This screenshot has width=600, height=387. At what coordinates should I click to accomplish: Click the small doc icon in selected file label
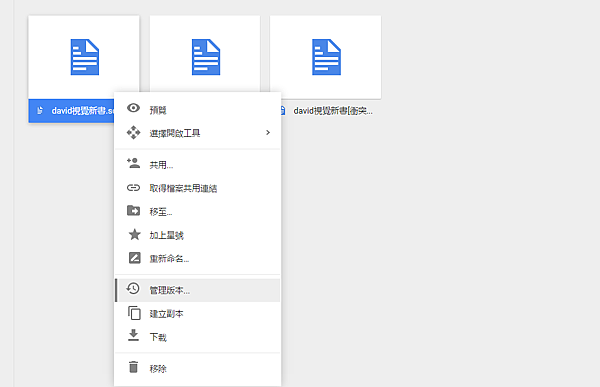click(x=39, y=111)
